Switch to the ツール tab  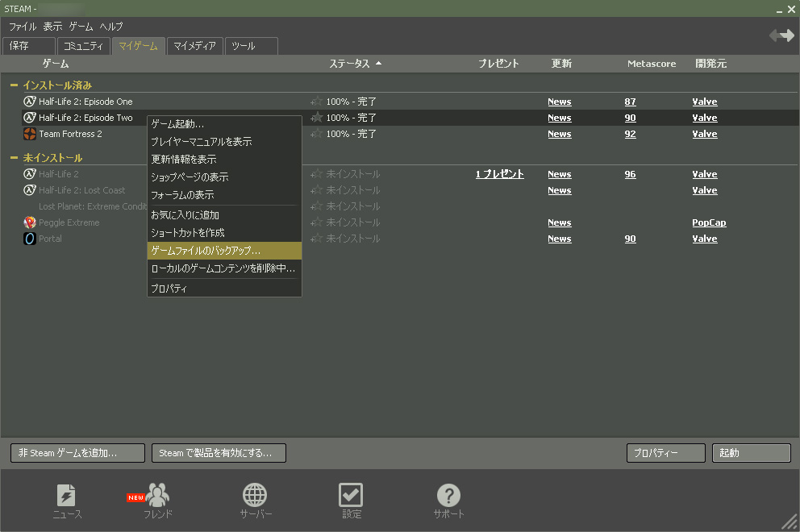point(252,46)
